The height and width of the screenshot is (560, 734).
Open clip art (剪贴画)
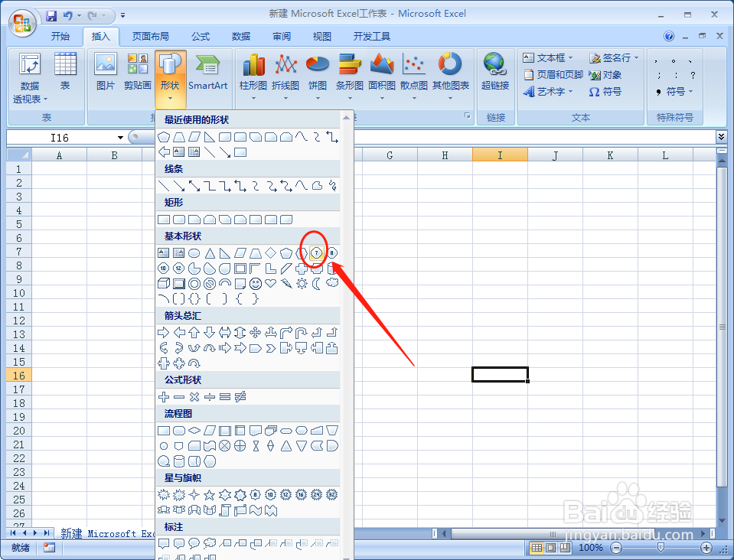(138, 71)
